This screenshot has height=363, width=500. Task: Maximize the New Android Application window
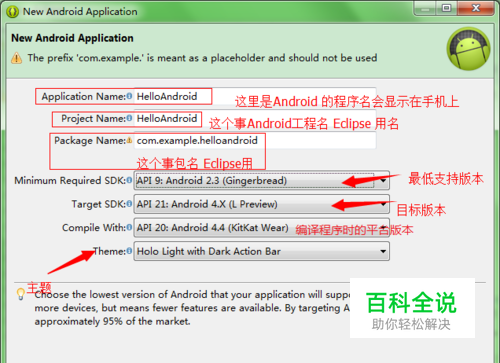point(446,8)
